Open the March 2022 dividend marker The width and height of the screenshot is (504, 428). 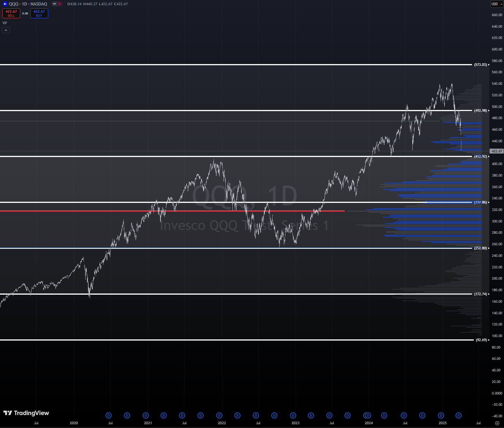coord(237,415)
